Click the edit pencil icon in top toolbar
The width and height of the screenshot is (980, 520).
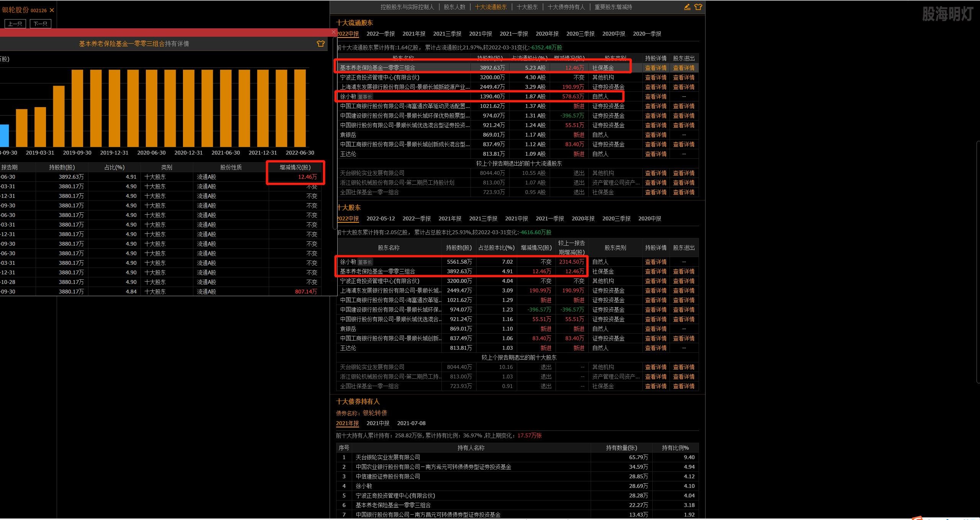click(687, 7)
